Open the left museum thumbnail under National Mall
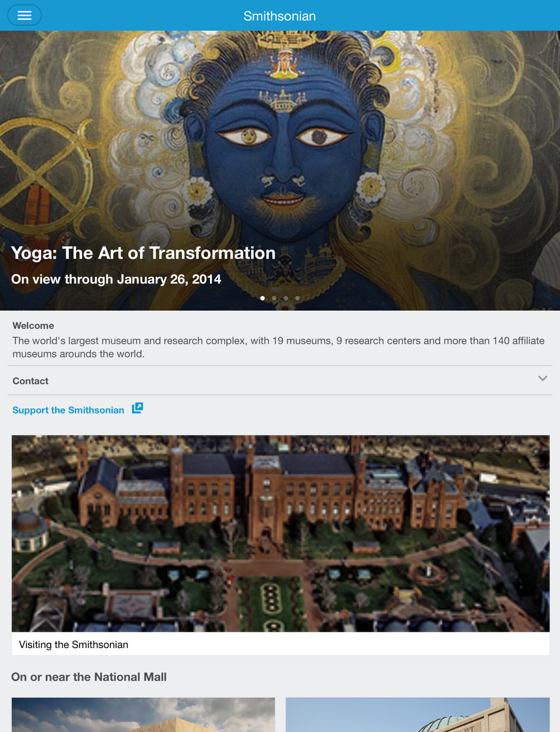The width and height of the screenshot is (560, 732). (143, 715)
